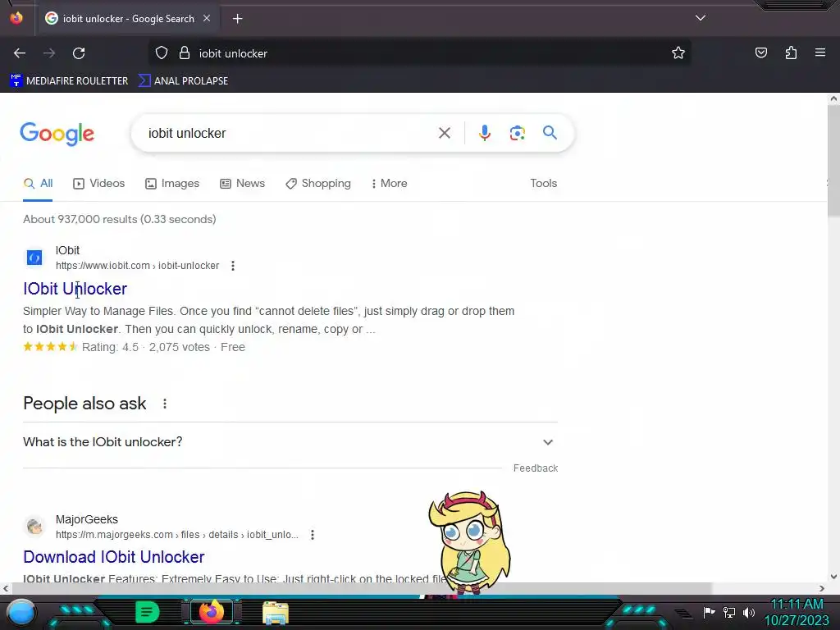Select Firefox in the taskbar
The image size is (840, 630).
[212, 612]
